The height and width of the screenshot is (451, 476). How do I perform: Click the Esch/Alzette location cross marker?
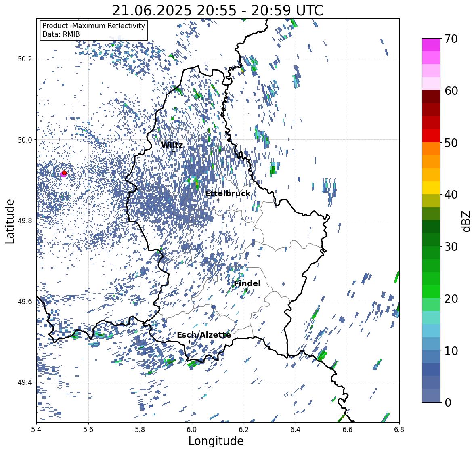click(189, 342)
